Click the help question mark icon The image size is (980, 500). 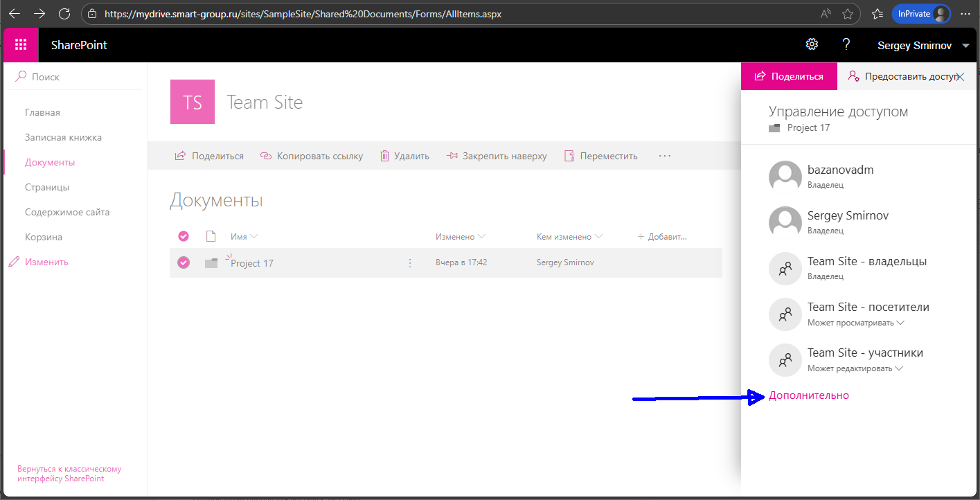(x=846, y=45)
